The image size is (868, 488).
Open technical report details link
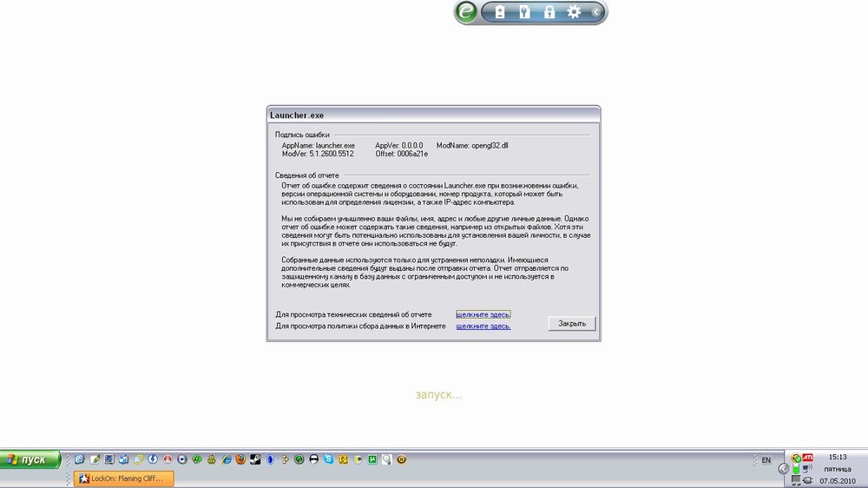[483, 314]
